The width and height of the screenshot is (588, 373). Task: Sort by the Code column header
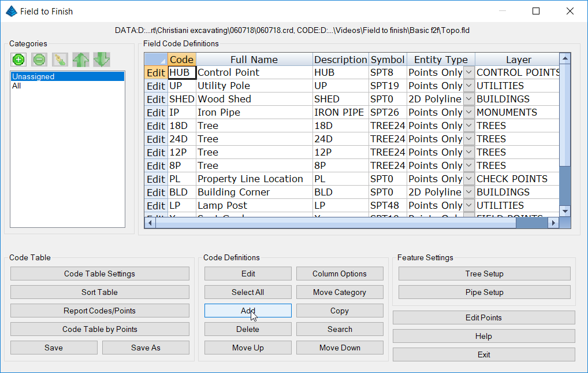[x=181, y=60]
